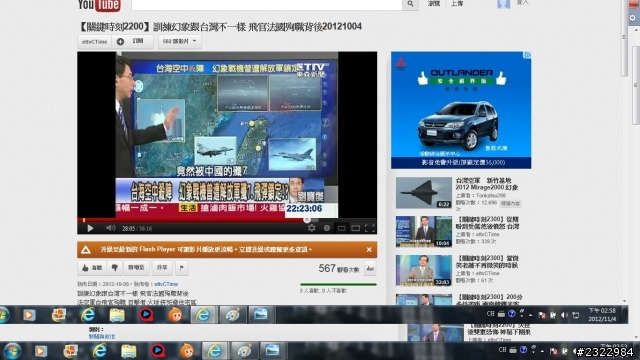
Task: Switch to the small player size
Action: [x=341, y=228]
